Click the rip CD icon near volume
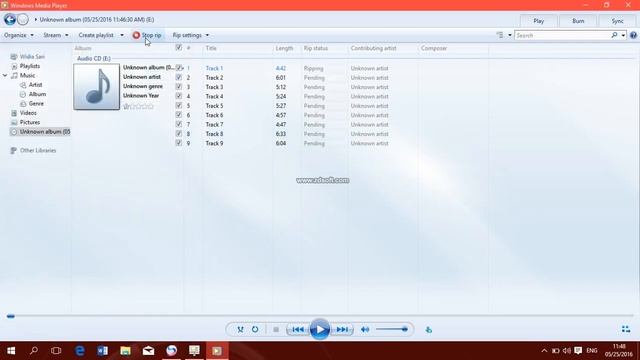 [429, 329]
